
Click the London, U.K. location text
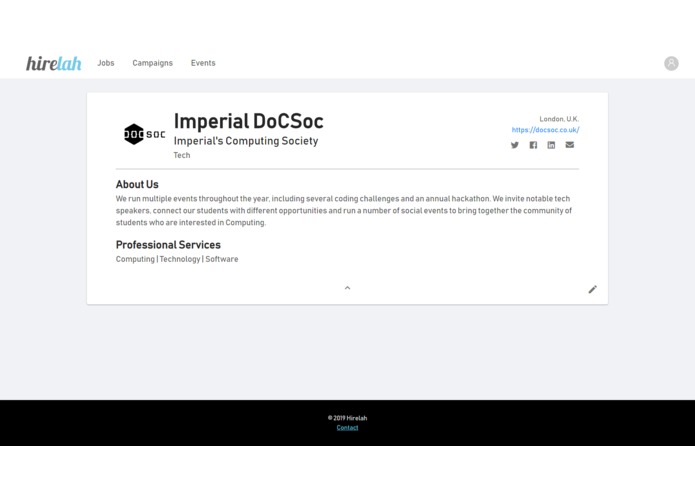tap(559, 119)
